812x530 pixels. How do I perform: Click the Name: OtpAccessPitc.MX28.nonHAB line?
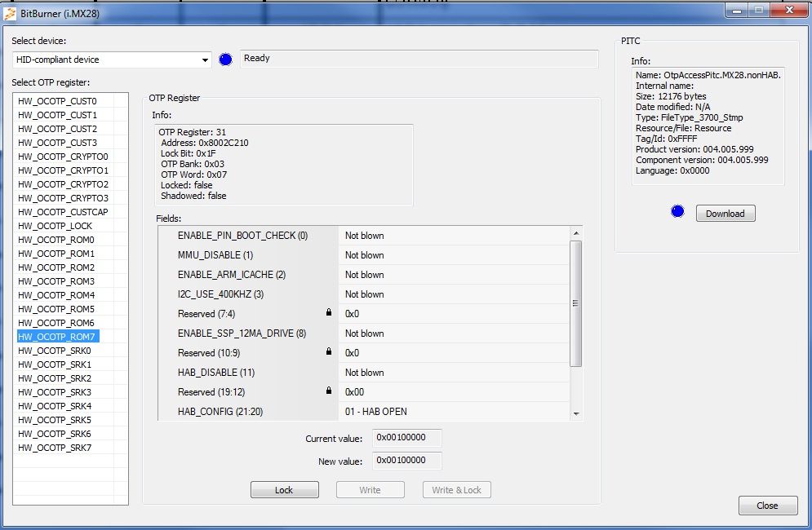pyautogui.click(x=708, y=75)
